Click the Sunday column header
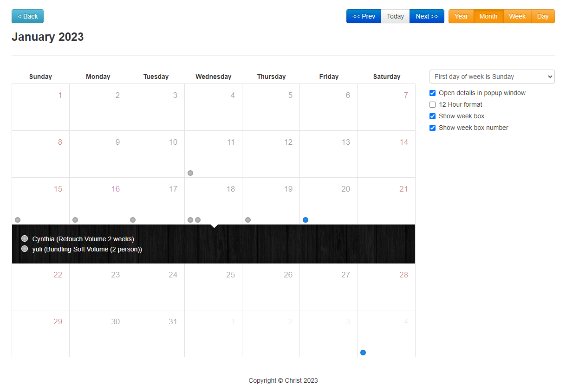 (x=41, y=77)
